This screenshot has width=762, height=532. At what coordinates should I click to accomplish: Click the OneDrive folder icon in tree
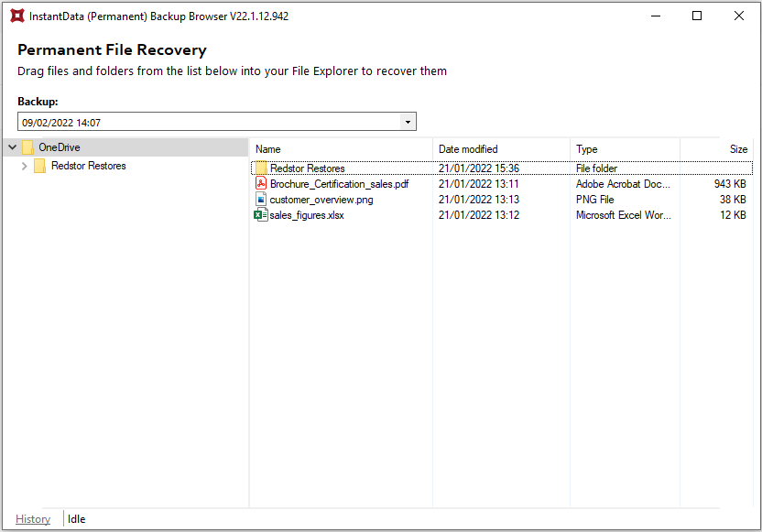pyautogui.click(x=28, y=147)
